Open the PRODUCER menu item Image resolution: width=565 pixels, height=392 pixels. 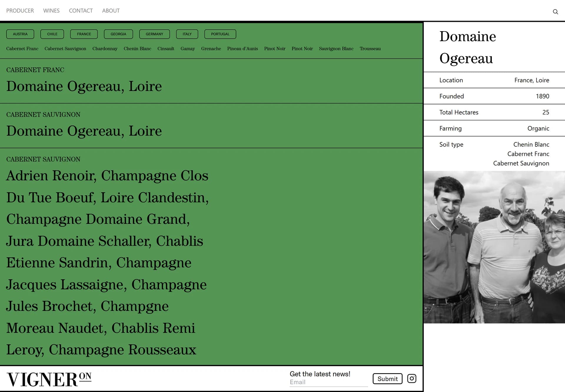coord(20,11)
